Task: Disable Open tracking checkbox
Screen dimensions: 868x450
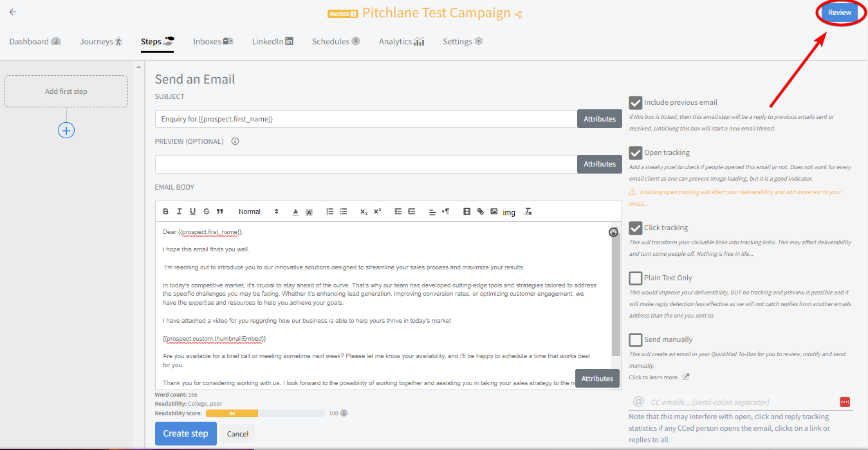Action: [636, 153]
